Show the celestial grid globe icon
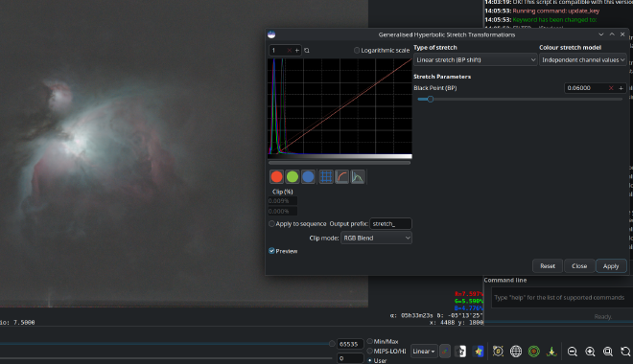The height and width of the screenshot is (364, 633). [516, 352]
